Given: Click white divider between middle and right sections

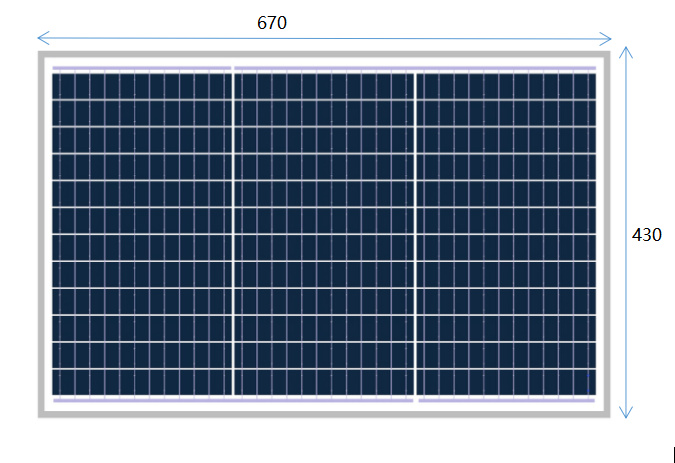Looking at the screenshot, I should pos(415,235).
